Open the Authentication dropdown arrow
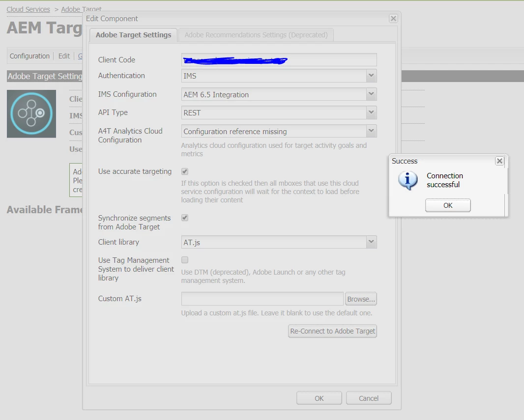The height and width of the screenshot is (420, 524). point(371,76)
